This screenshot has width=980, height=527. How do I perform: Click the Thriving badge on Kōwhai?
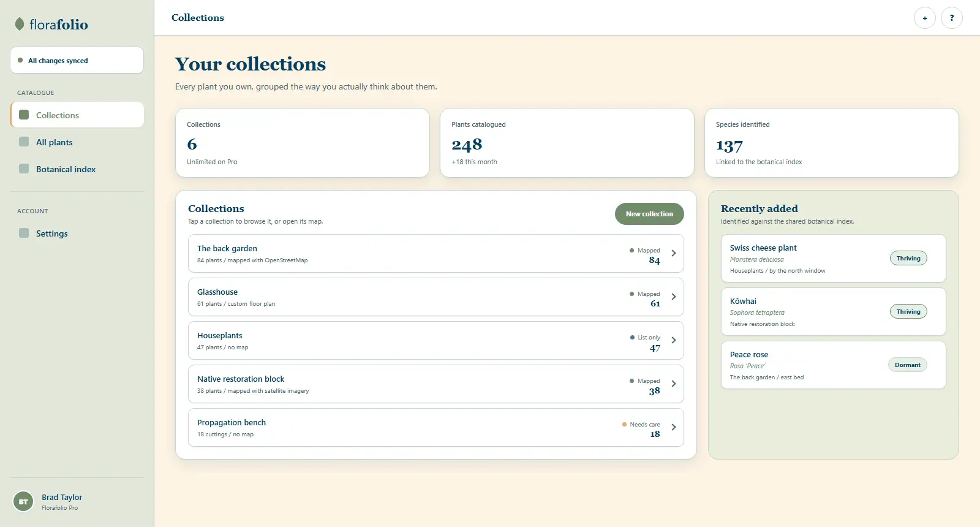(908, 311)
